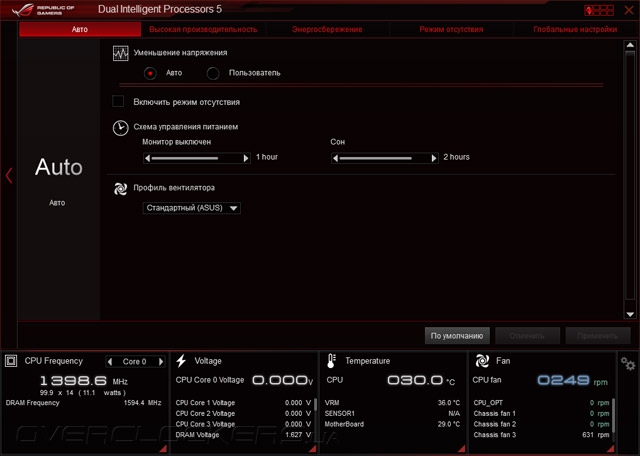
Task: Switch to the Авто tab
Action: click(80, 29)
